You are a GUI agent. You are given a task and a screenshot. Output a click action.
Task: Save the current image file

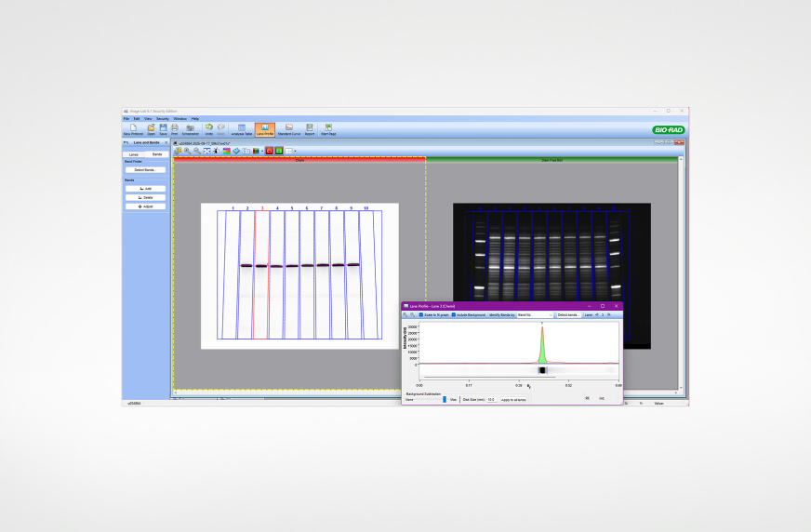point(163,129)
